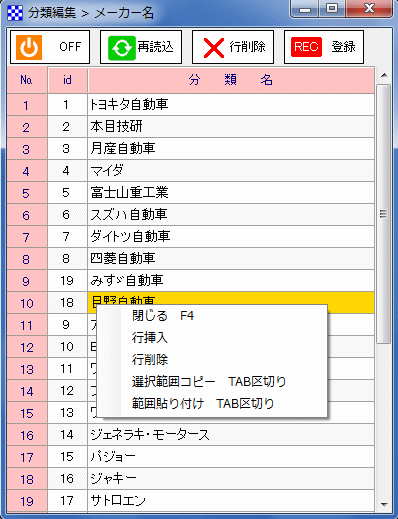Select the ダイトツ自動車 cell

coord(231,237)
